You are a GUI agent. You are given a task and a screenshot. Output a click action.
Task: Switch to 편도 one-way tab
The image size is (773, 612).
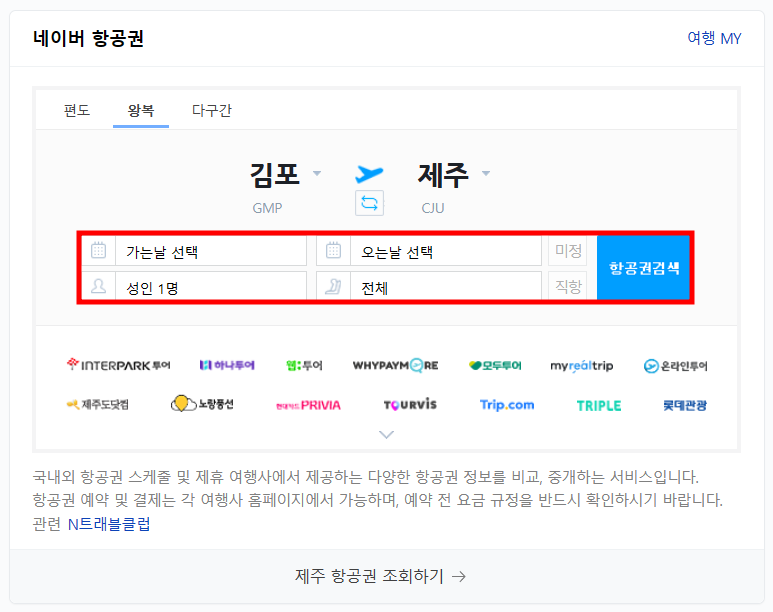[x=77, y=110]
